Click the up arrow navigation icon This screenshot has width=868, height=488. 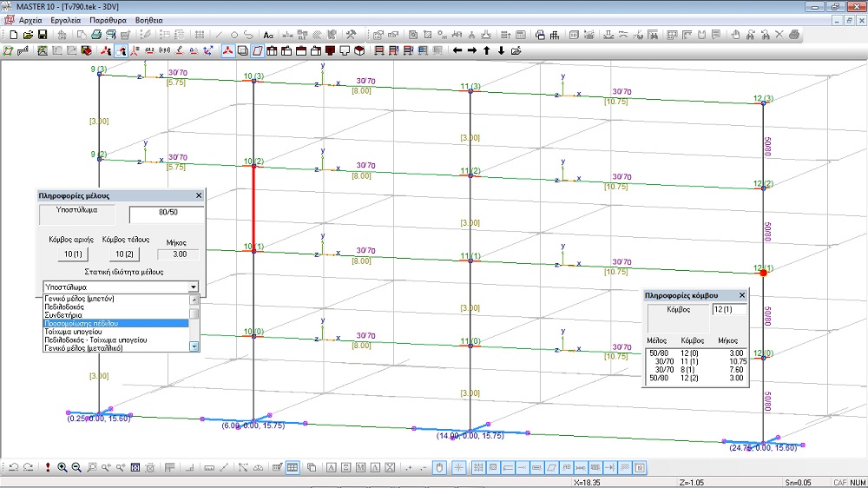click(x=487, y=50)
